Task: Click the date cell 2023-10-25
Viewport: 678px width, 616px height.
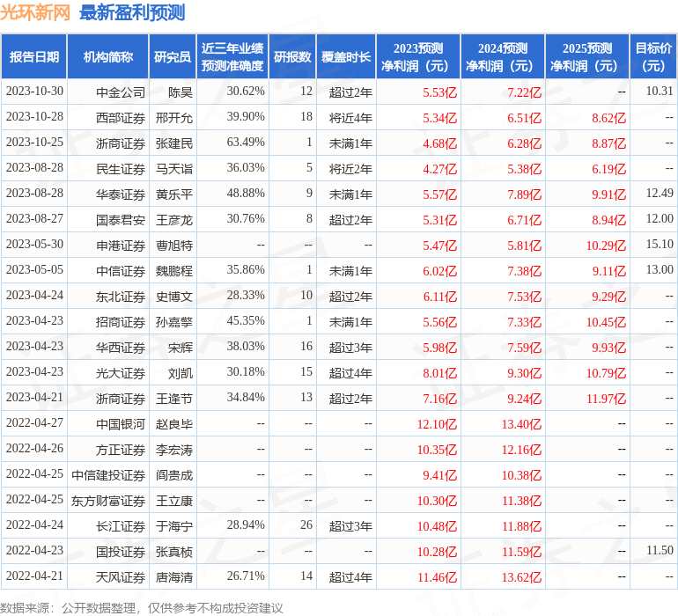Action: 34,143
